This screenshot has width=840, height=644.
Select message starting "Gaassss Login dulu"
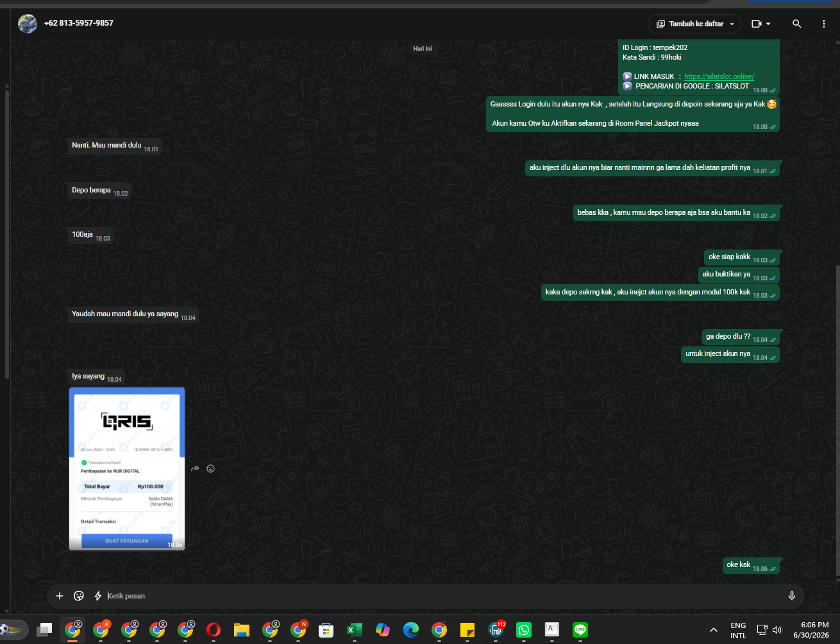coord(633,114)
